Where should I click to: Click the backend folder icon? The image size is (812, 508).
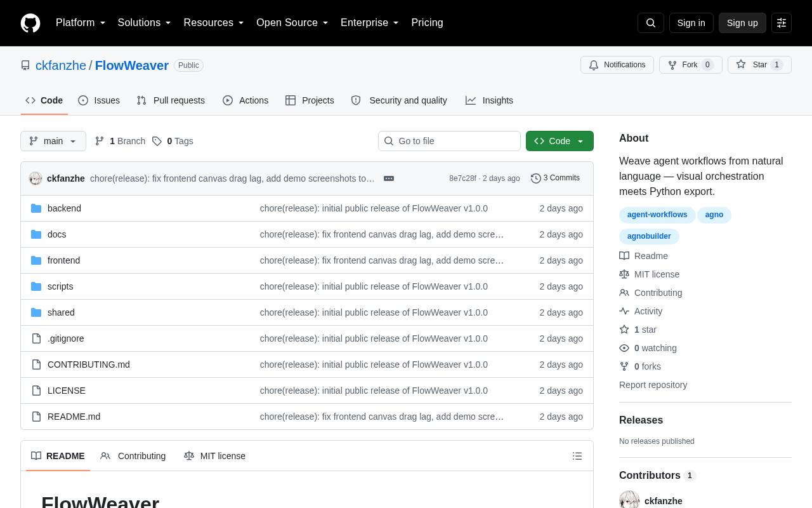point(36,208)
